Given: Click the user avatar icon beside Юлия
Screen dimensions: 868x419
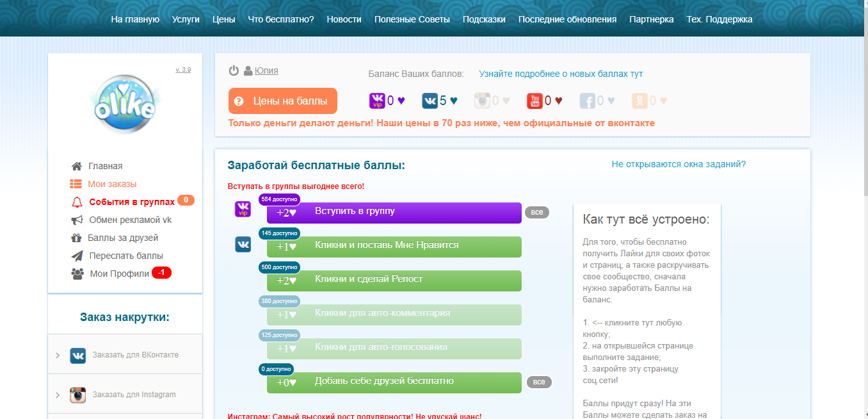Looking at the screenshot, I should click(248, 71).
